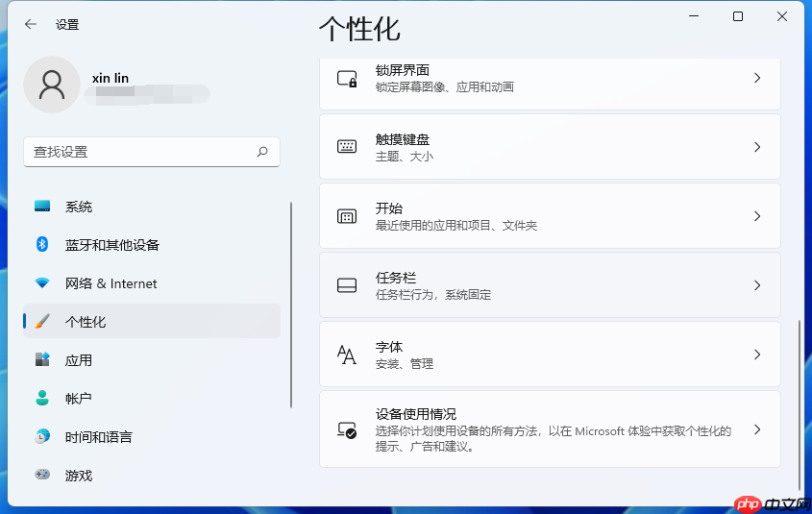Click the 帐户 person icon

click(42, 398)
